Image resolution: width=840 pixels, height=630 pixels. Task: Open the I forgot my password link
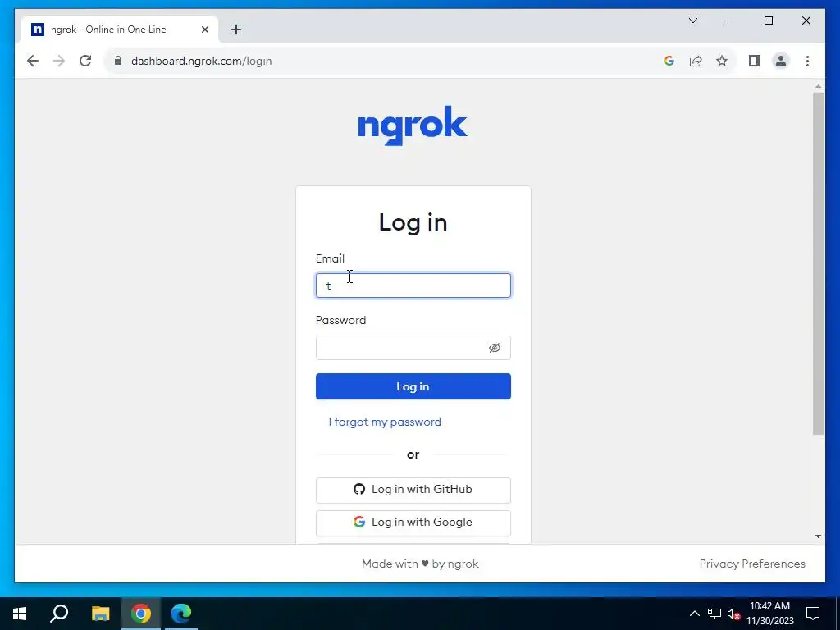coord(385,422)
